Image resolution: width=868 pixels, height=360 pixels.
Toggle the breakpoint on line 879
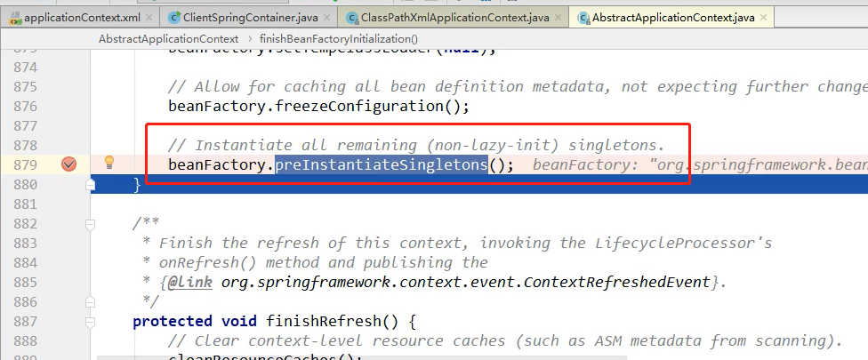[x=68, y=164]
